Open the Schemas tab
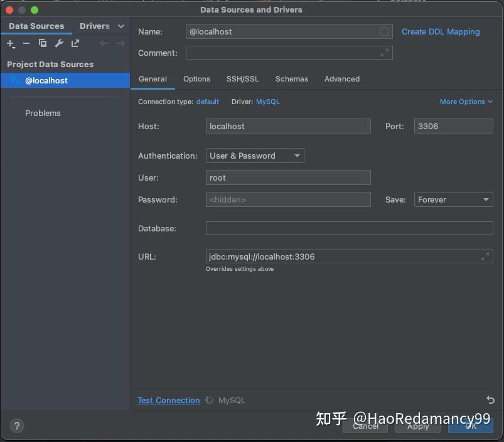Screen dimensions: 504x442 click(x=292, y=79)
